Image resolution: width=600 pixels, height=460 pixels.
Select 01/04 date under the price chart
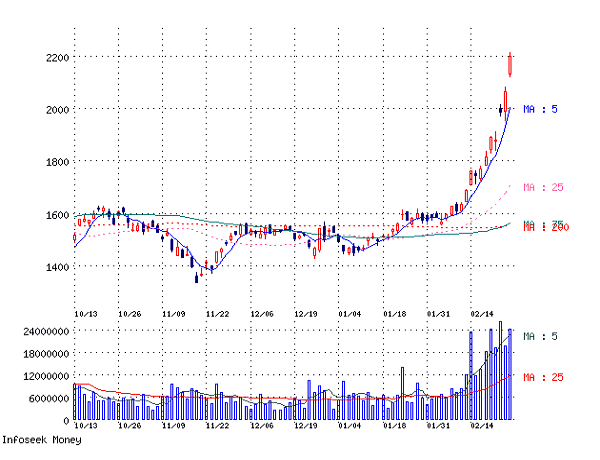(x=350, y=314)
